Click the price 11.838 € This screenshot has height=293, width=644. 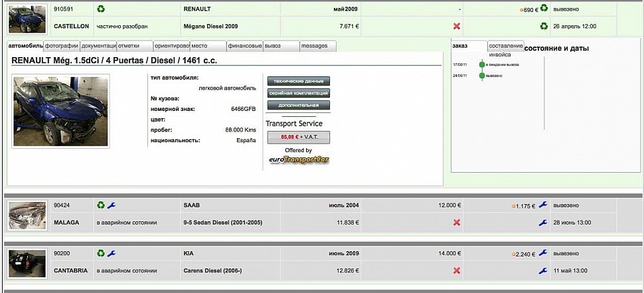(348, 223)
